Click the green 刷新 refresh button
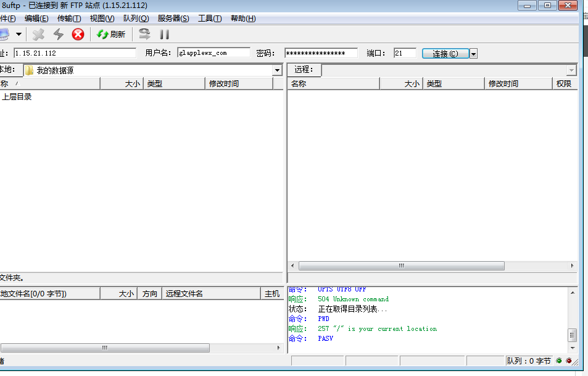The image size is (588, 376). point(111,35)
